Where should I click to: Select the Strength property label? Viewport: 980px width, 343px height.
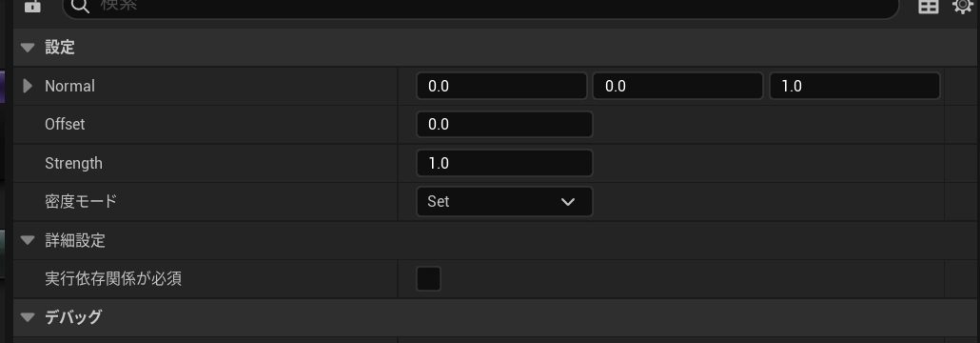tap(73, 163)
